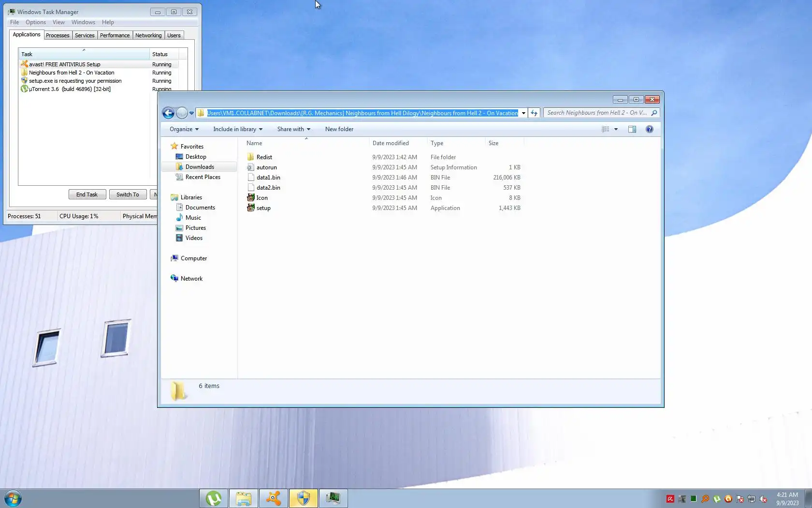Select the Icon file's icon

coord(250,198)
